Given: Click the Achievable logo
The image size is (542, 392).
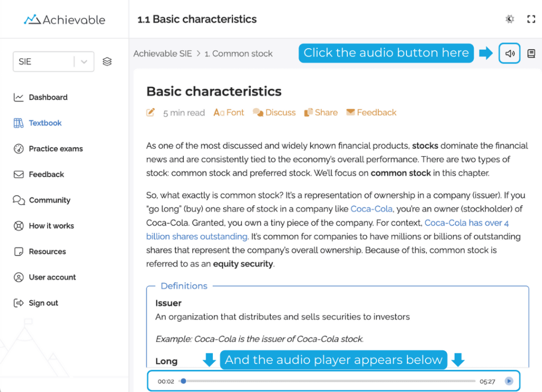Looking at the screenshot, I should tap(64, 19).
